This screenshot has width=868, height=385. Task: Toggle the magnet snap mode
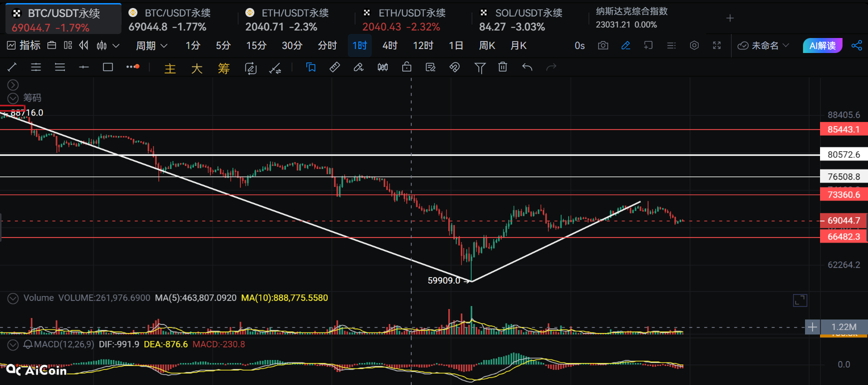[x=454, y=67]
